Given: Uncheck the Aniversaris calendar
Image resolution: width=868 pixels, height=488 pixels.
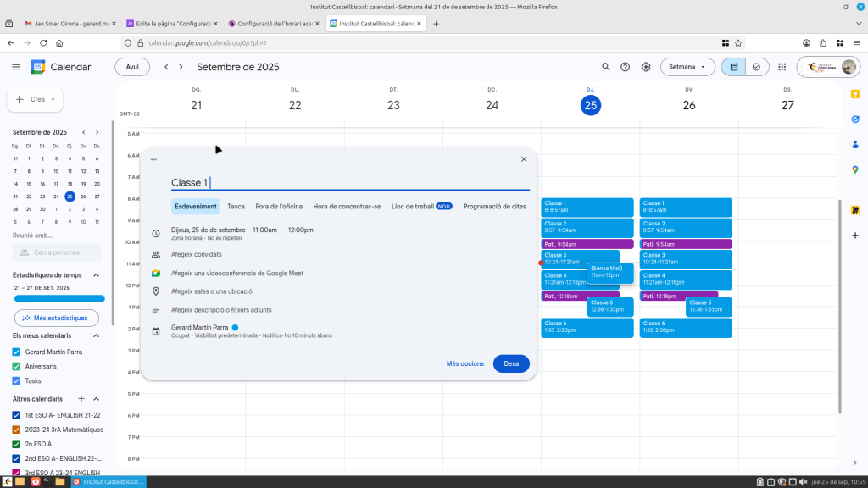Looking at the screenshot, I should tap(17, 366).
